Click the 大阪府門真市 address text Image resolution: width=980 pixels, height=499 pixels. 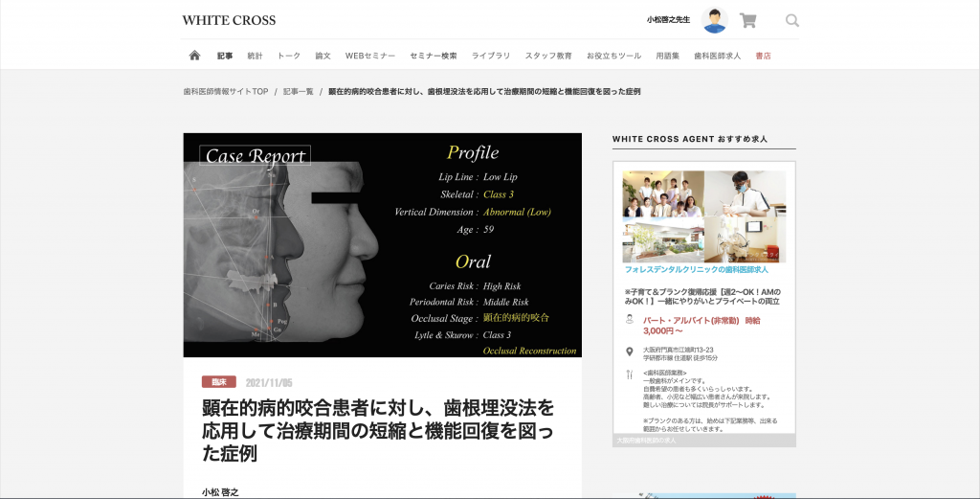click(680, 354)
